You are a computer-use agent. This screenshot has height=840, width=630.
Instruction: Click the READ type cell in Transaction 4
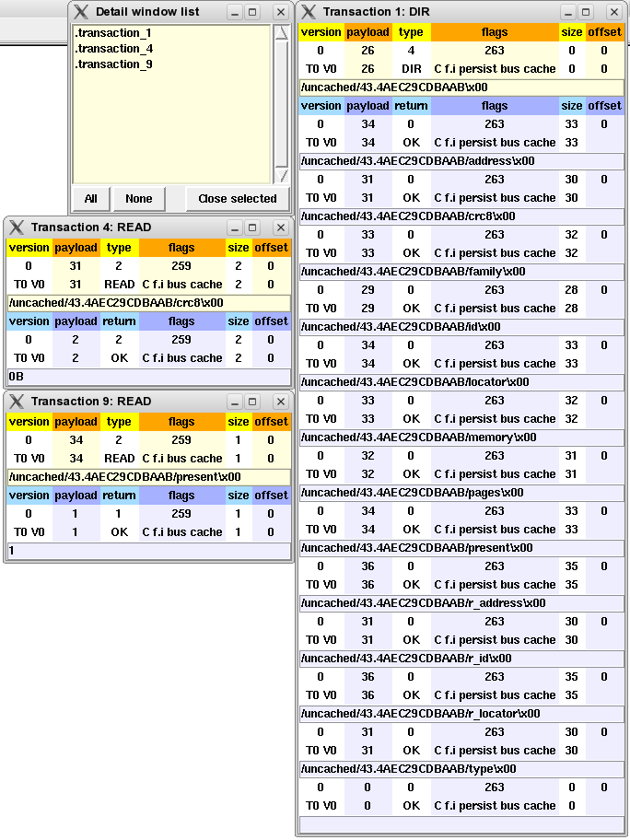(x=119, y=285)
